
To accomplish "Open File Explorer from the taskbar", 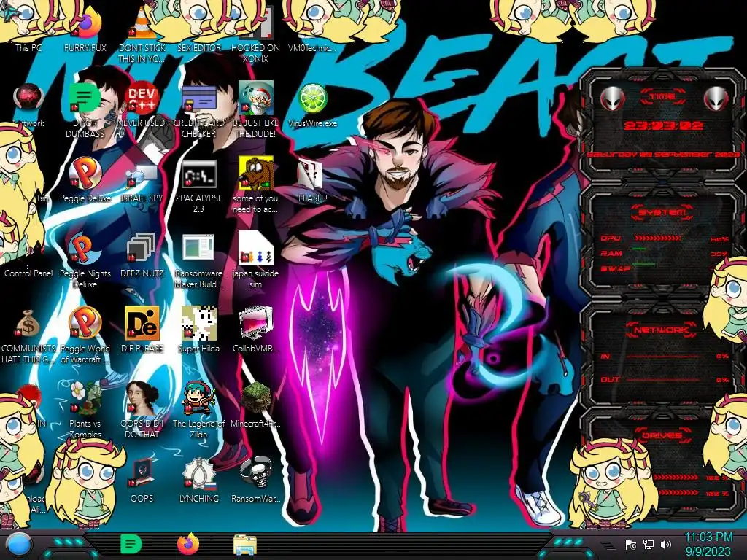I will pos(245,545).
